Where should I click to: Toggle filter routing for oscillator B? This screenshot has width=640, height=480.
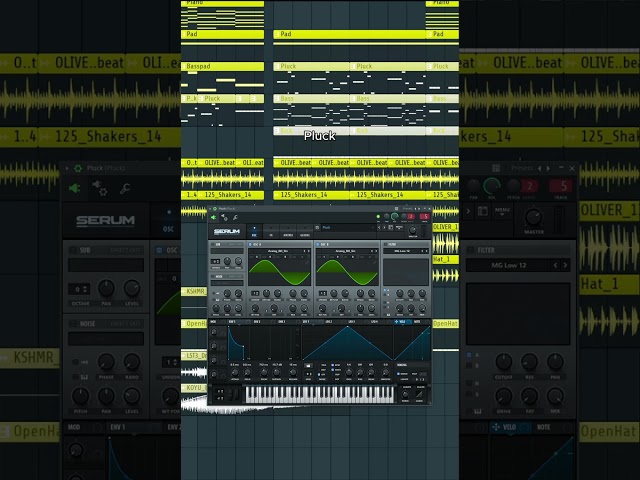tap(385, 295)
